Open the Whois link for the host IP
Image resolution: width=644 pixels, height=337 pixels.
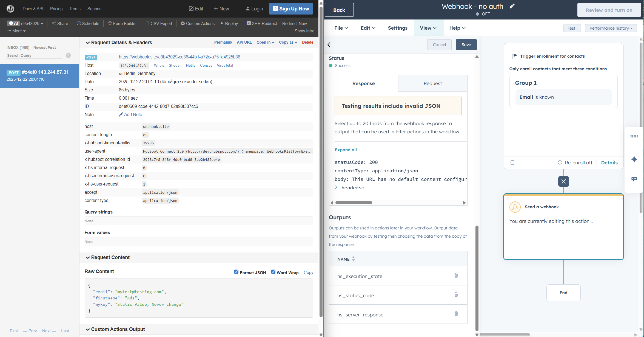coord(159,65)
